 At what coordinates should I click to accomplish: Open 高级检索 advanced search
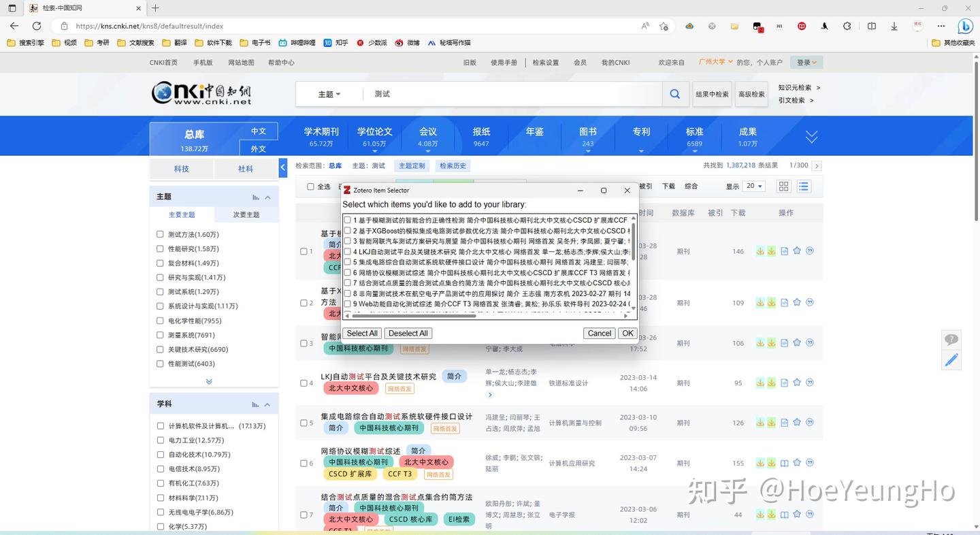(751, 94)
